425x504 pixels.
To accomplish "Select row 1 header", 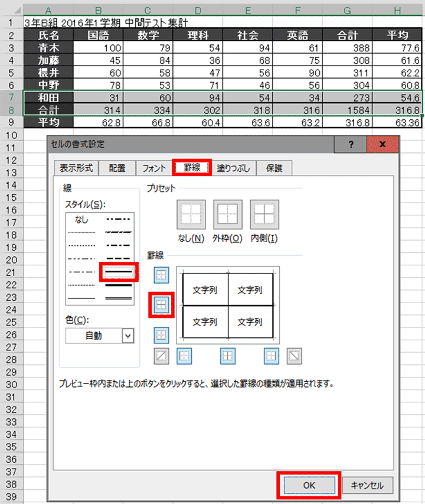I will (x=11, y=22).
